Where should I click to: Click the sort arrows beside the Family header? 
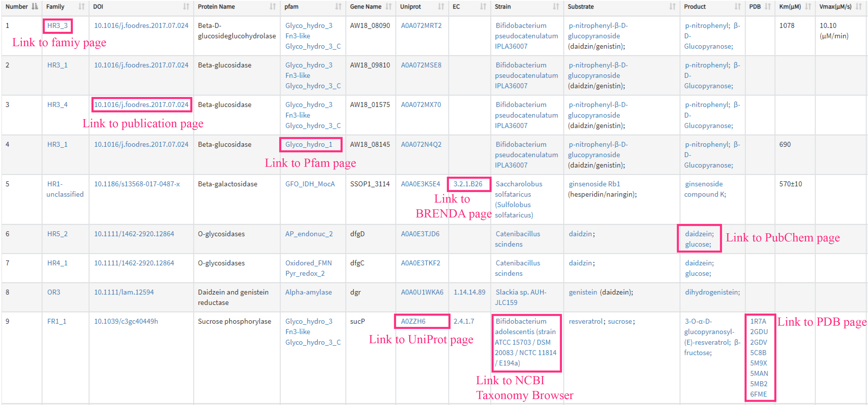[x=81, y=6]
